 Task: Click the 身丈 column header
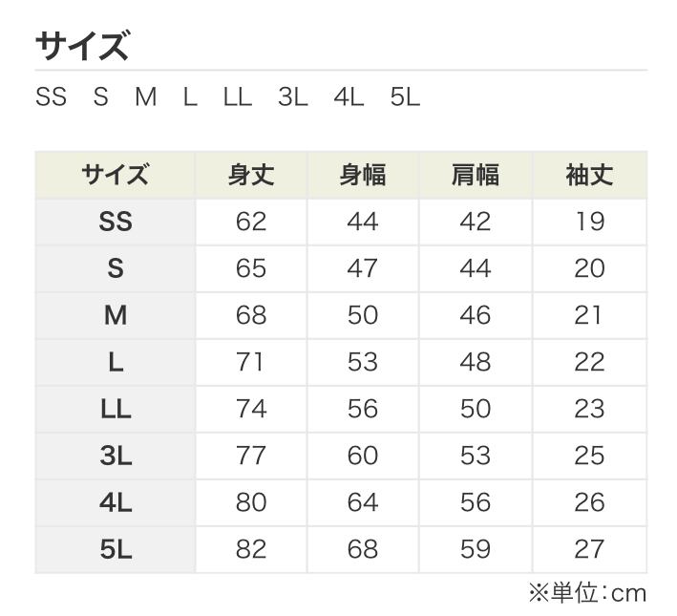pos(251,176)
